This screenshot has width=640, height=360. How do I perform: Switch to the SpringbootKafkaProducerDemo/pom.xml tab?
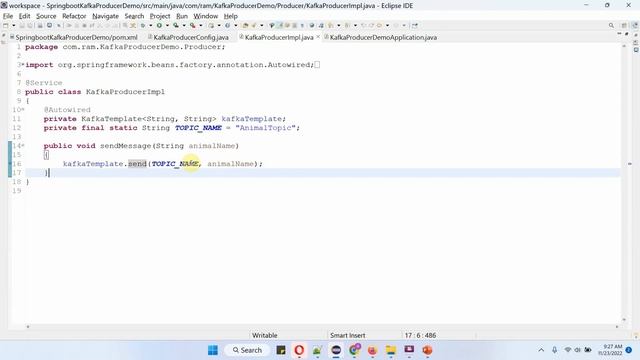pyautogui.click(x=74, y=37)
